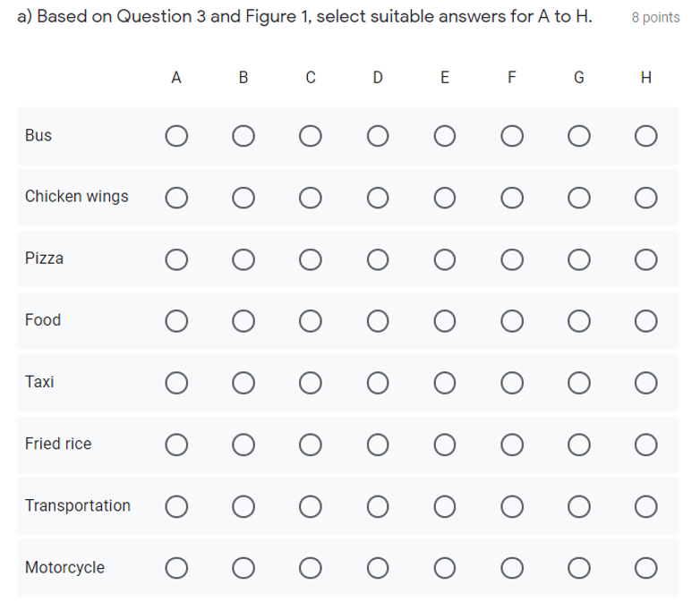Choose option D in Bus row
Viewport: 700px width, 610px height.
pyautogui.click(x=378, y=136)
